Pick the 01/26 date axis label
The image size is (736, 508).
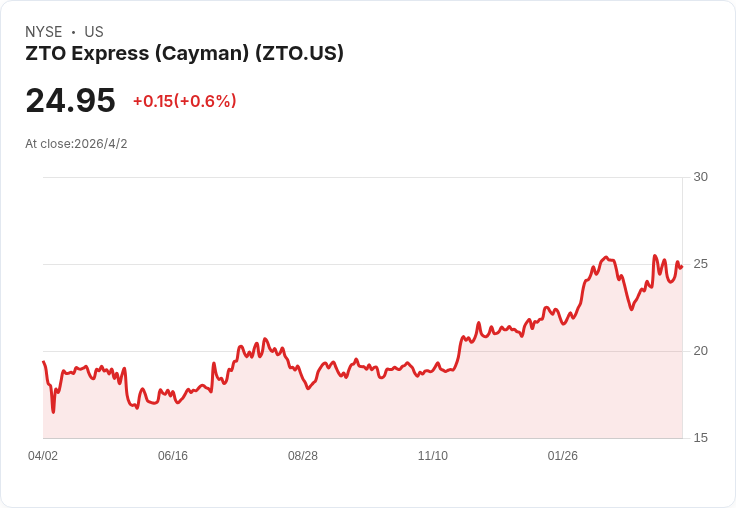[563, 456]
